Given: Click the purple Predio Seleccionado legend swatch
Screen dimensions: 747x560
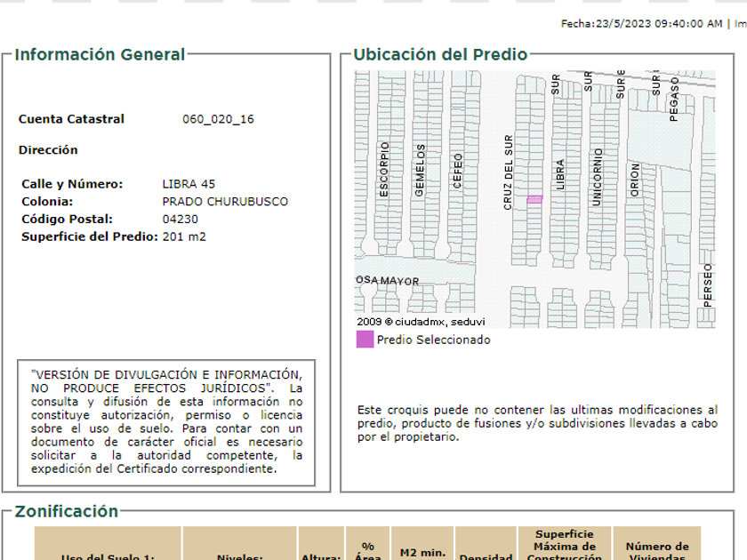Looking at the screenshot, I should tap(365, 340).
